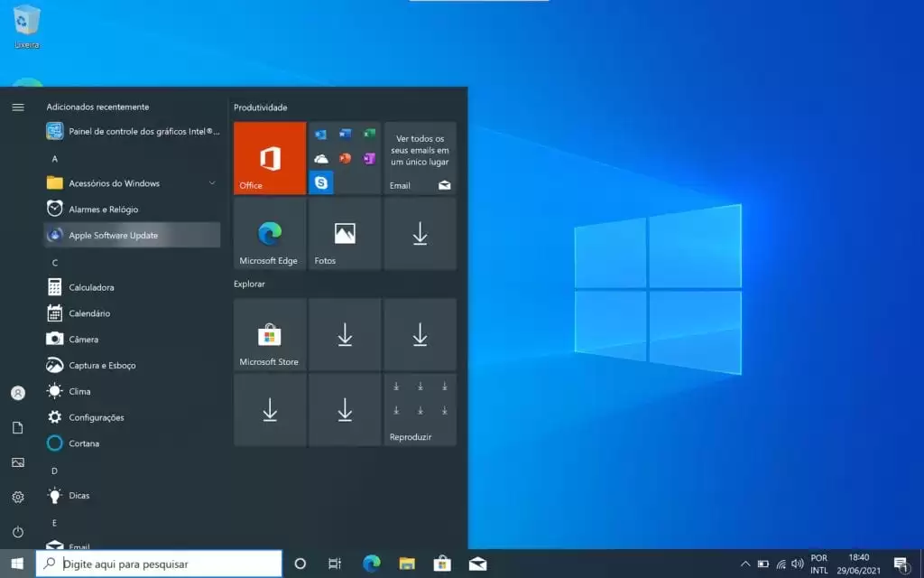This screenshot has width=924, height=578.
Task: Open Settings gear in the Start rail
Action: coord(18,498)
